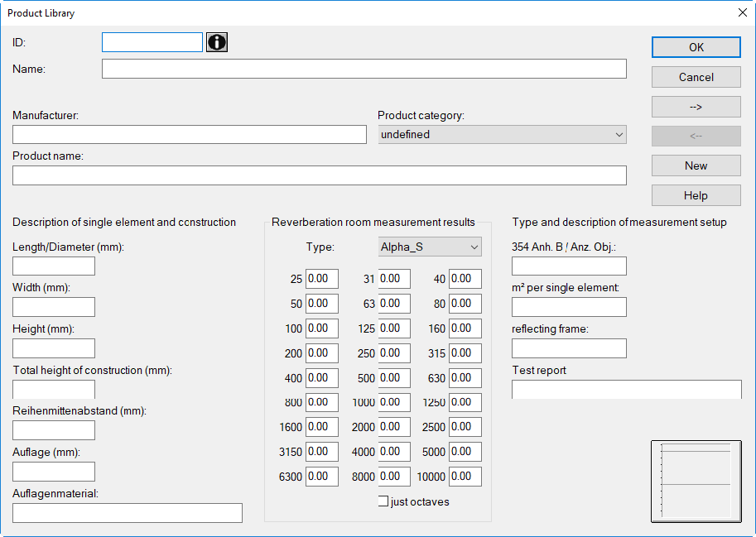The height and width of the screenshot is (537, 756).
Task: Click the 1000 Hz value field
Action: coord(394,402)
